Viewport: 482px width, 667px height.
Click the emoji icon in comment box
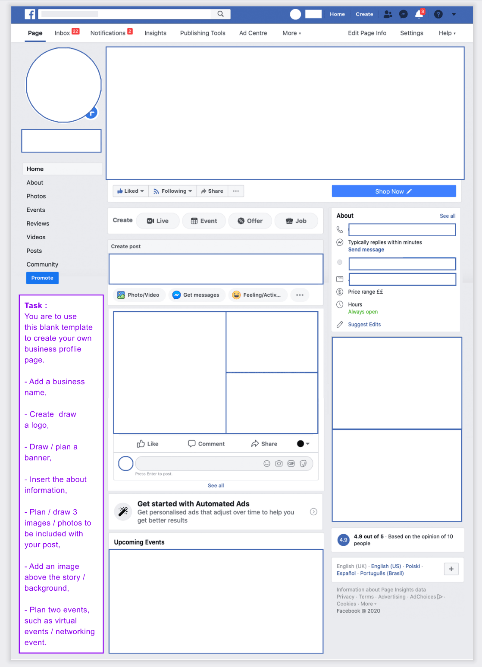267,464
